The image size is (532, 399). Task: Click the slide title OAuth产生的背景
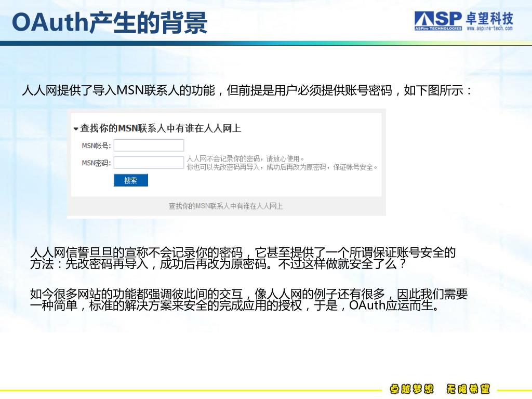[x=110, y=23]
